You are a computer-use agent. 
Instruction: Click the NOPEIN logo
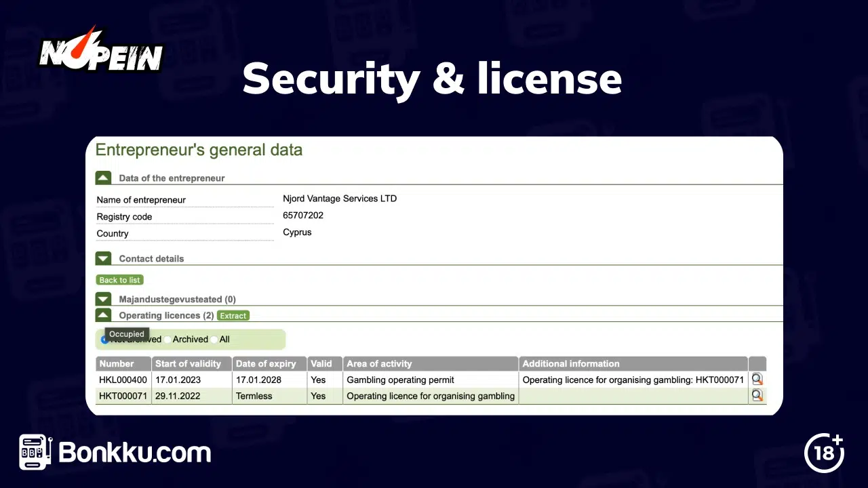click(x=100, y=51)
